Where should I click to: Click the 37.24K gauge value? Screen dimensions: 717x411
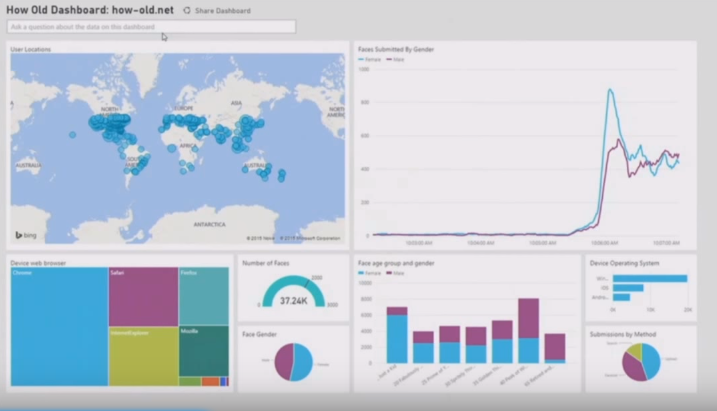pos(294,301)
